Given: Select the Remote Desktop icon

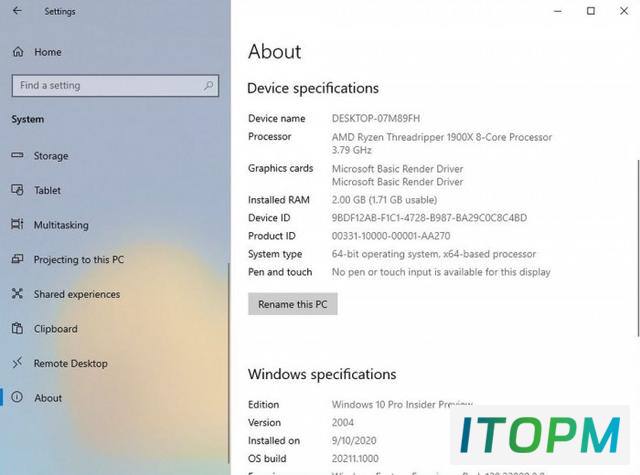Looking at the screenshot, I should tap(17, 362).
